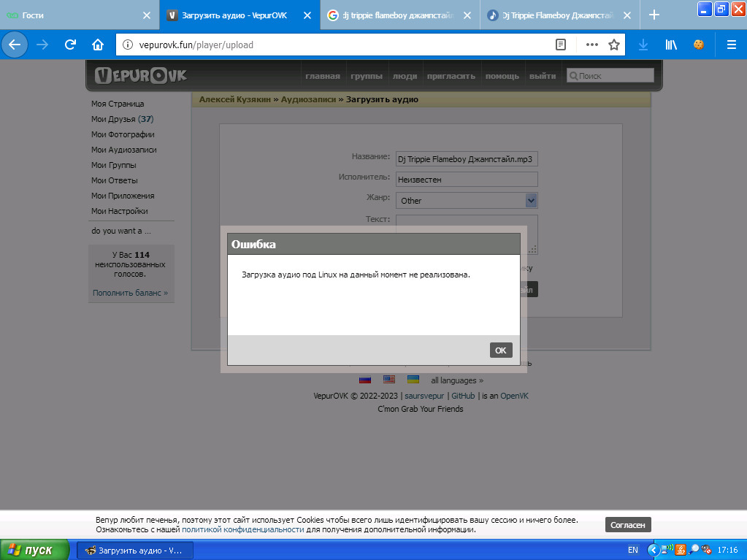The width and height of the screenshot is (747, 560).
Task: Open главная in site header
Action: pos(323,76)
